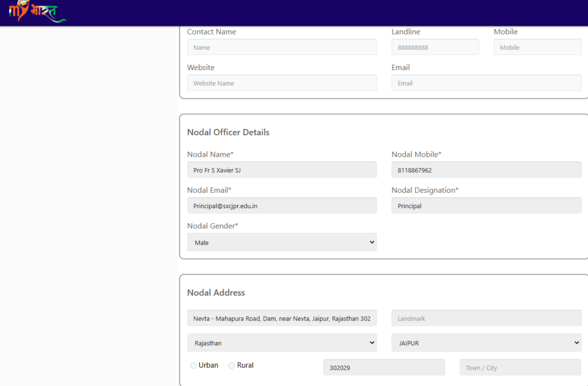Select the Urban radio button
Image resolution: width=588 pixels, height=386 pixels.
(193, 365)
